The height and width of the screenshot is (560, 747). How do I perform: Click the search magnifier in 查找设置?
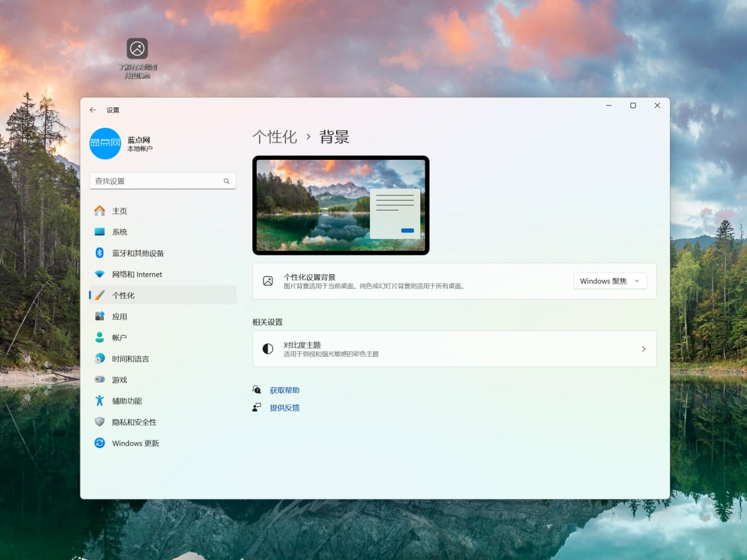tap(226, 181)
